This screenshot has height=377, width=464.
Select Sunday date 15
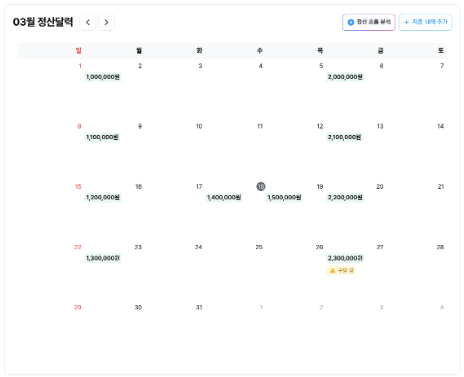[78, 187]
